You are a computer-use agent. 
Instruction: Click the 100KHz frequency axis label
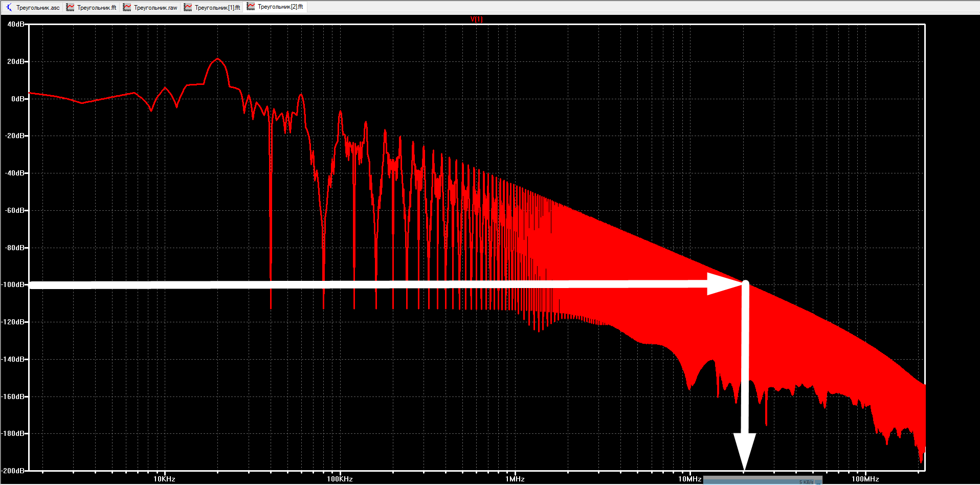(x=340, y=479)
